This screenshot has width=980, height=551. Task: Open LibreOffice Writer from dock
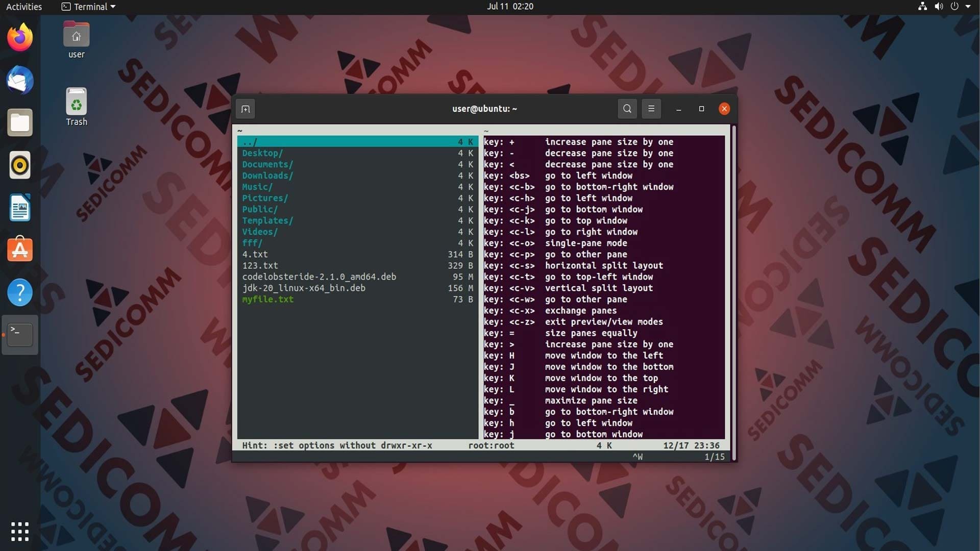(20, 208)
